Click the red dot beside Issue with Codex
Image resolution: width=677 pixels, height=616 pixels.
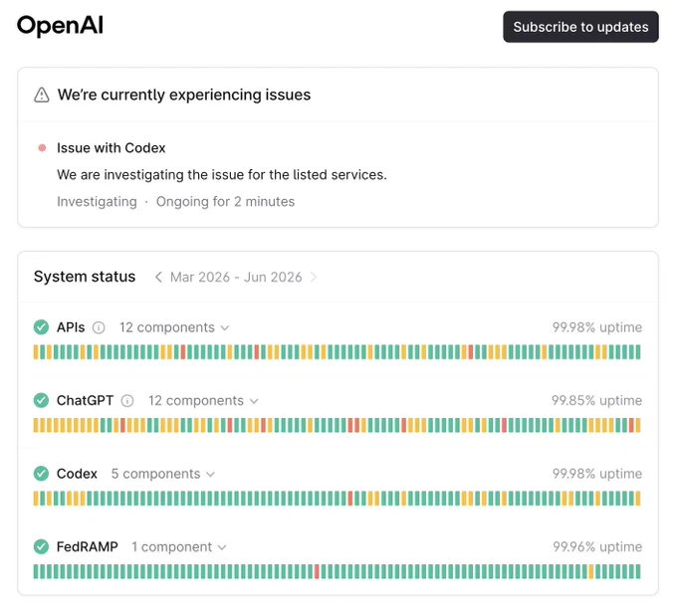(x=42, y=148)
